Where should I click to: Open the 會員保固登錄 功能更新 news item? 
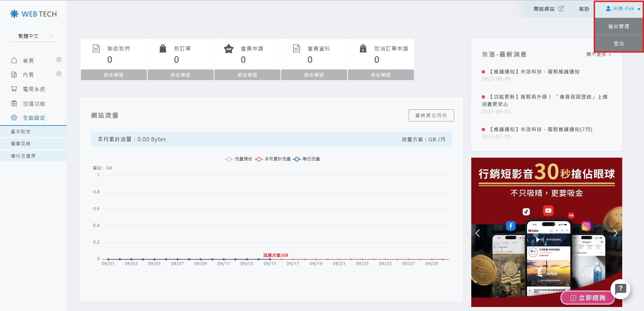pos(547,97)
